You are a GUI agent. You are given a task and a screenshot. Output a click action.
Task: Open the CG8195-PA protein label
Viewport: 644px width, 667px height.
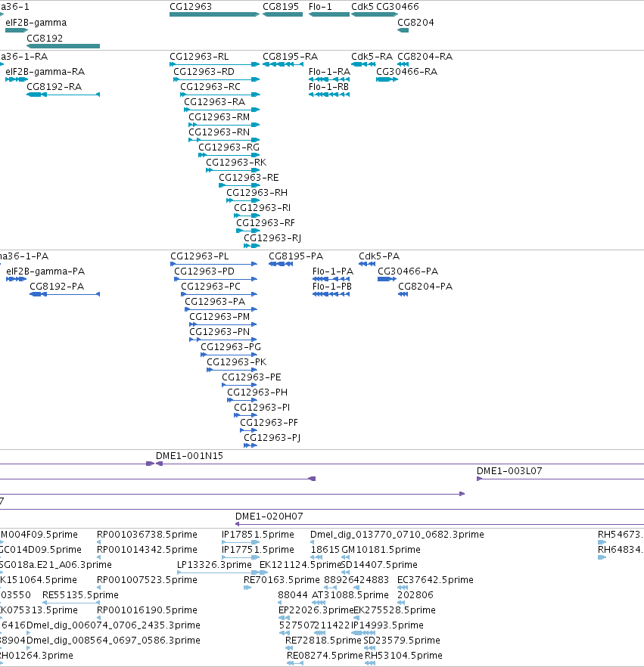[296, 256]
